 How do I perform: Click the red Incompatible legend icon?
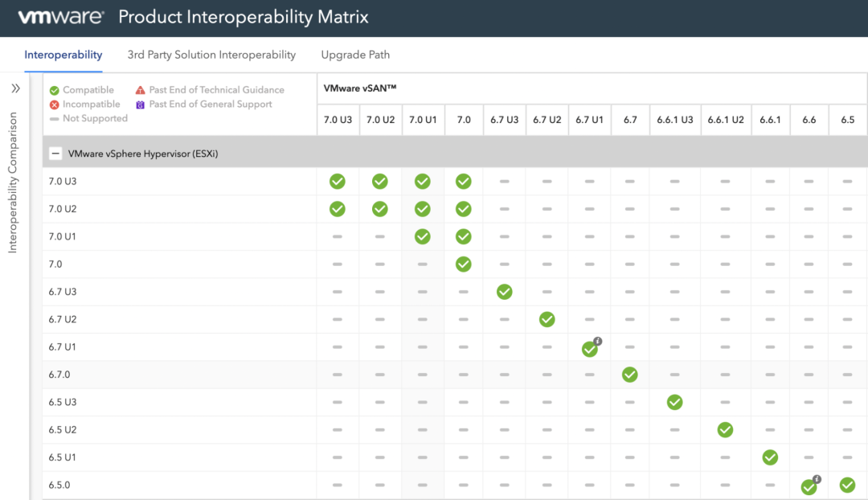click(55, 105)
